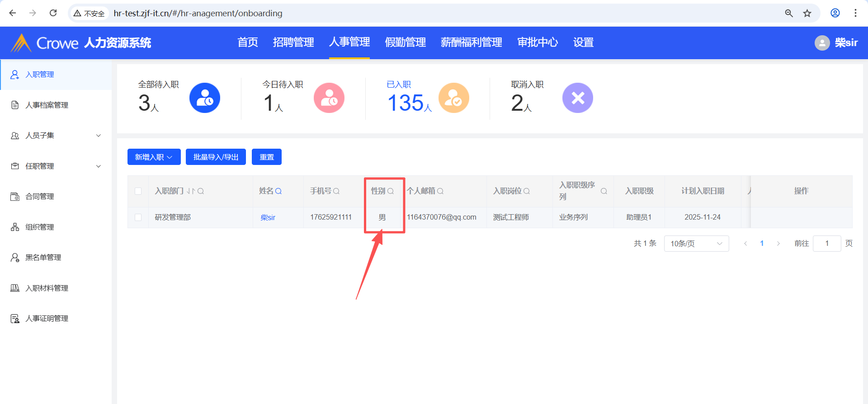Click the search icon in 入职职级序列 column
The height and width of the screenshot is (404, 868).
click(x=604, y=191)
